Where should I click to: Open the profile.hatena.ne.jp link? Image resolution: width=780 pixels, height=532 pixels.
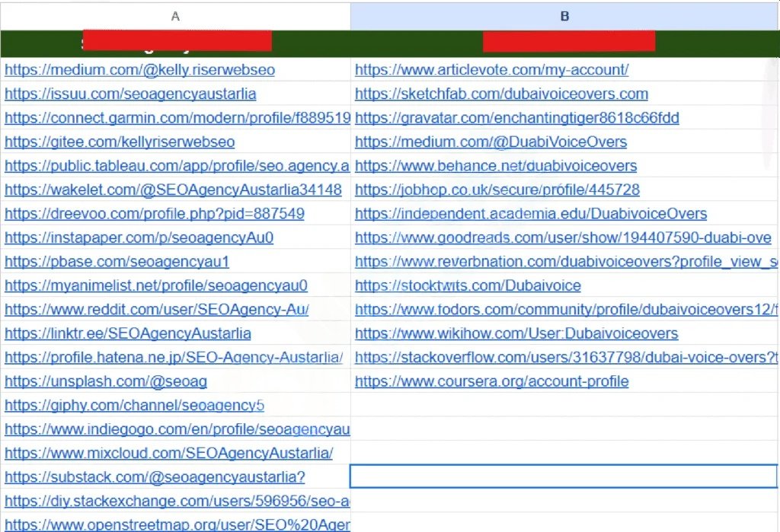[174, 357]
